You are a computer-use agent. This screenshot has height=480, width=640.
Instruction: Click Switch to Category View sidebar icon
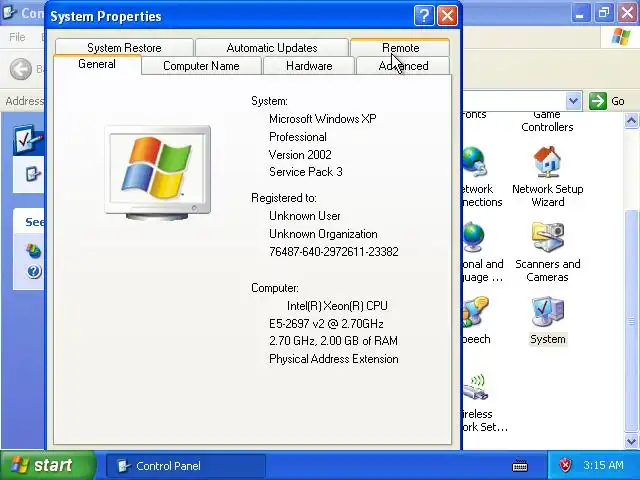coord(33,174)
